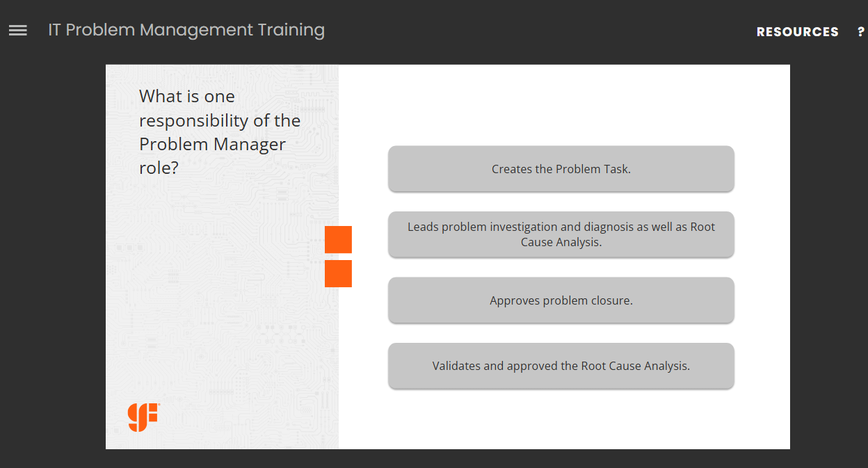The height and width of the screenshot is (468, 868).
Task: Click the white area above the answer choices
Action: [561, 104]
